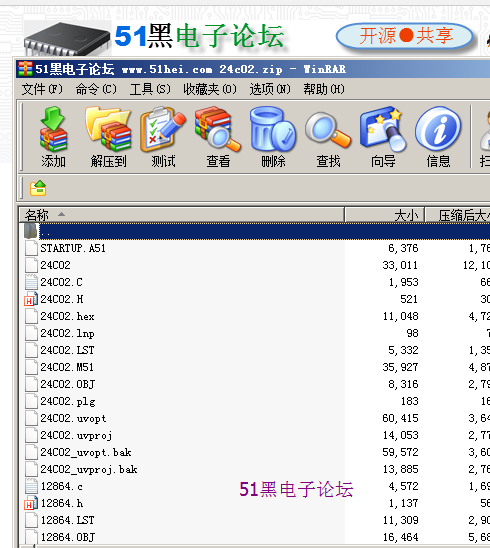Click the 信息 (Info) toolbar icon
This screenshot has height=548, width=490.
pyautogui.click(x=438, y=137)
